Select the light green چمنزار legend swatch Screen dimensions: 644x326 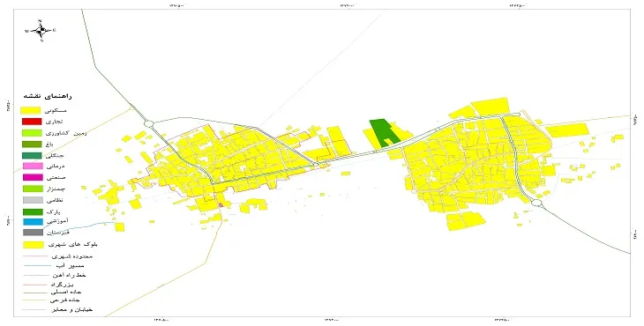pos(33,189)
